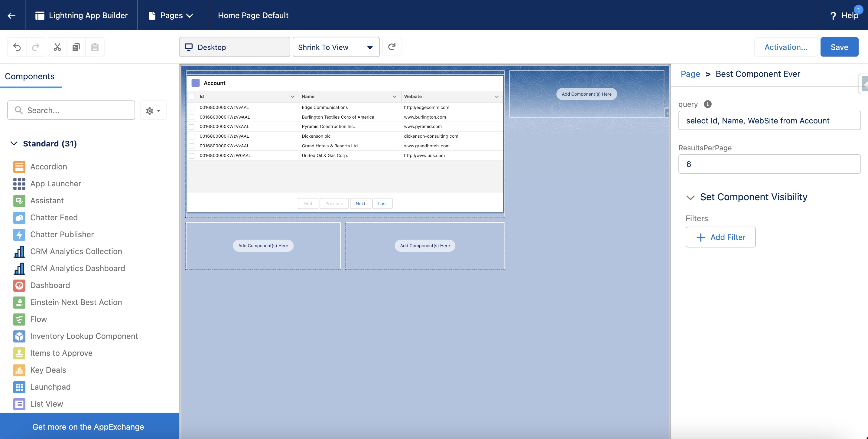The height and width of the screenshot is (439, 868).
Task: Open the Help menu
Action: pyautogui.click(x=844, y=15)
